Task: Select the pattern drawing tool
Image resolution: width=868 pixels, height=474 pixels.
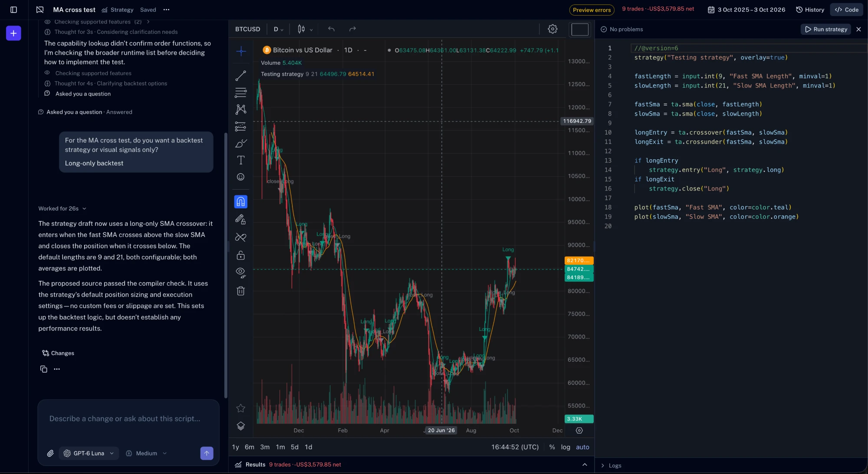Action: pos(241,109)
